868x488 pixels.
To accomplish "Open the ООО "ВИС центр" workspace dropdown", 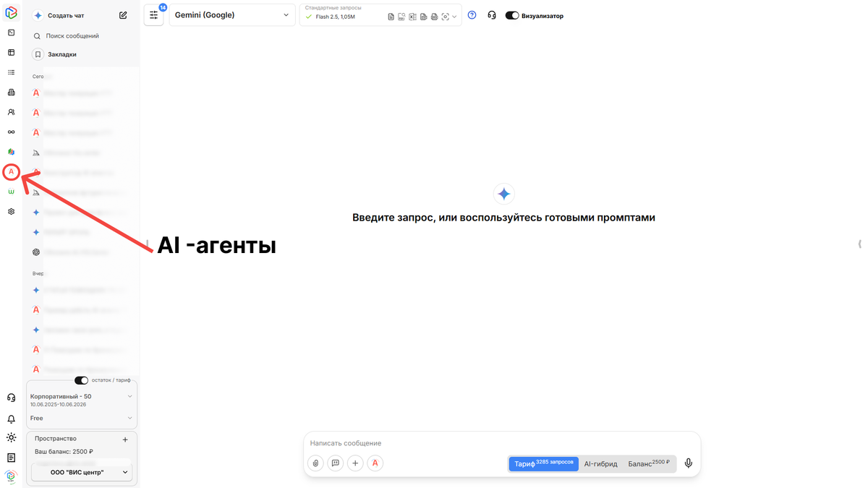I will (x=82, y=472).
